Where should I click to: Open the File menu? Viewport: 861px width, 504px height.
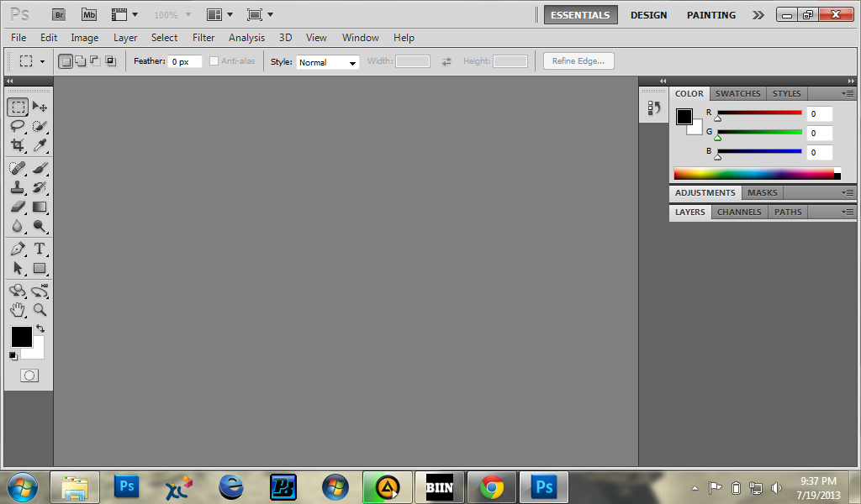click(x=18, y=38)
